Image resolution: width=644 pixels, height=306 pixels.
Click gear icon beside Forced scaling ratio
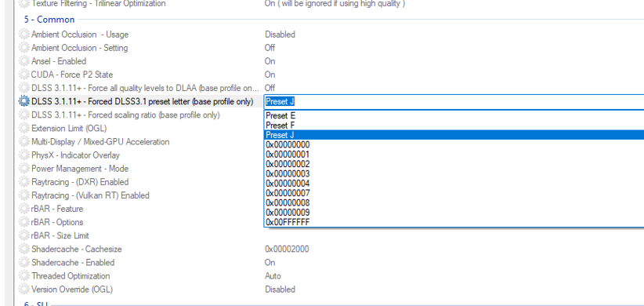coord(24,115)
